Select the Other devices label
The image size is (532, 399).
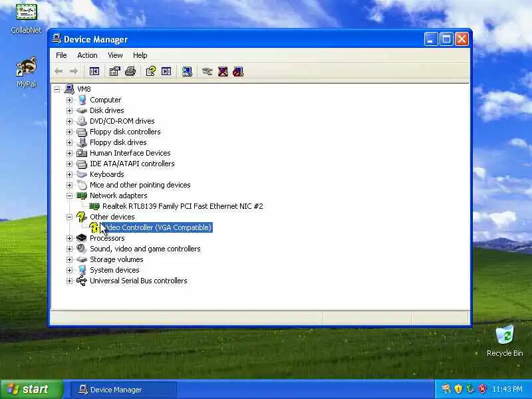click(x=112, y=217)
